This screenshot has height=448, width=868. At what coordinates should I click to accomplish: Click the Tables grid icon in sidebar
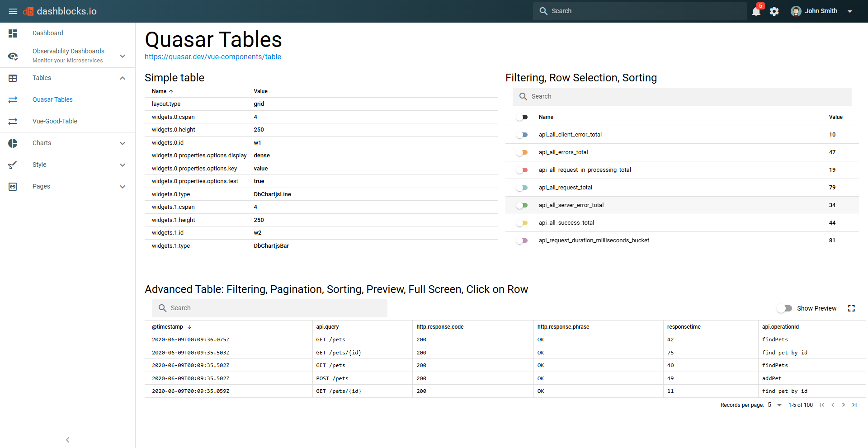pyautogui.click(x=13, y=78)
